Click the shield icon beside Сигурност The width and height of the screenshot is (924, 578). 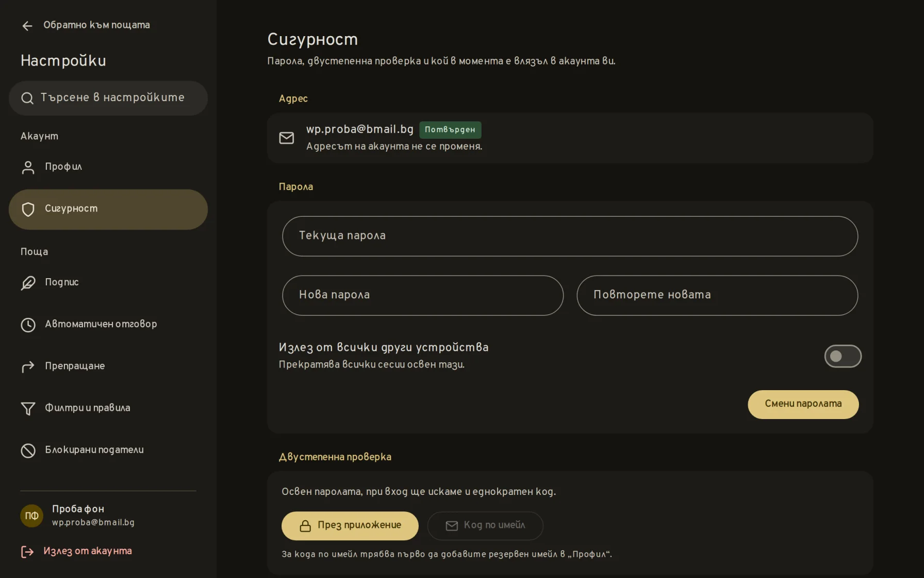(x=28, y=209)
